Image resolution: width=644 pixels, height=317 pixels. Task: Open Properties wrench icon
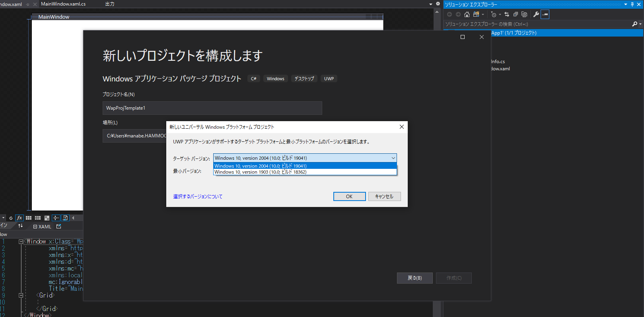click(536, 14)
